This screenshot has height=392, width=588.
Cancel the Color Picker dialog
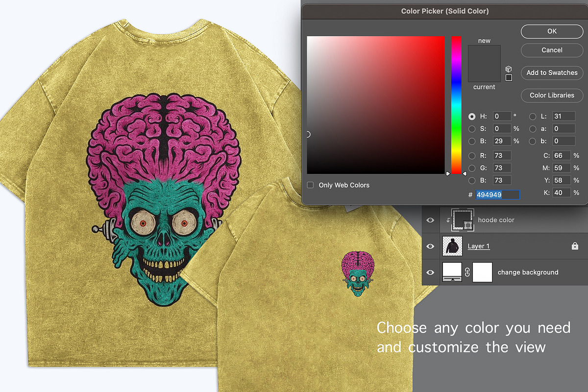pos(552,50)
